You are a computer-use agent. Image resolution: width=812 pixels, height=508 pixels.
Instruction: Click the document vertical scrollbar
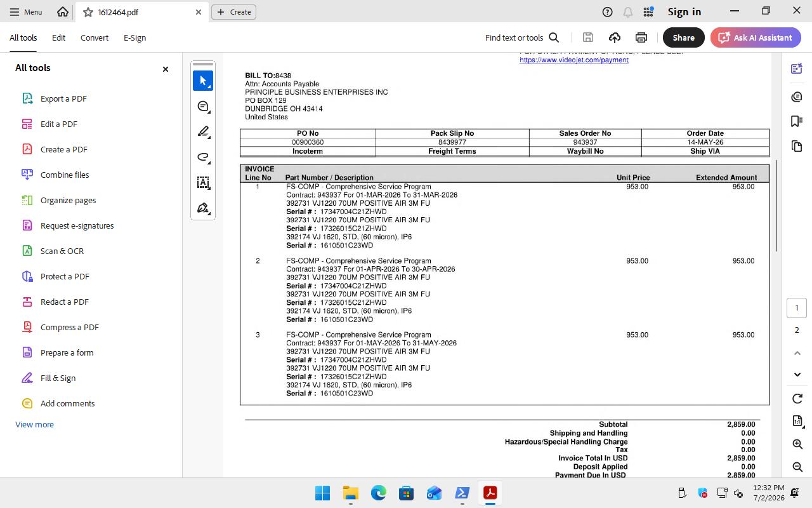coord(776,204)
